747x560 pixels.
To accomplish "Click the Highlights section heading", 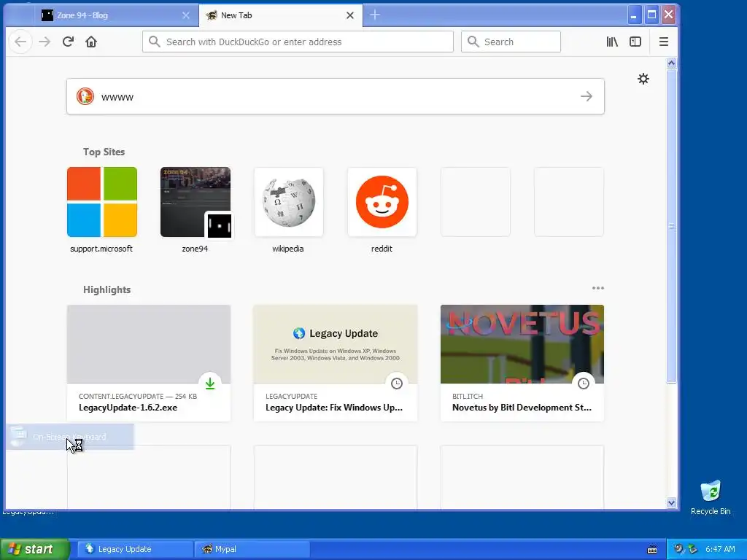I will pos(107,290).
